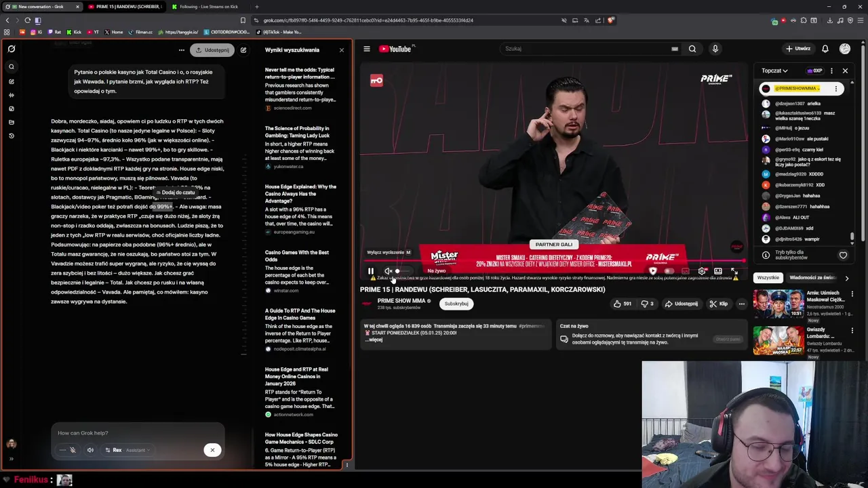
Task: Show more filter chips with right arrow
Action: (846, 278)
